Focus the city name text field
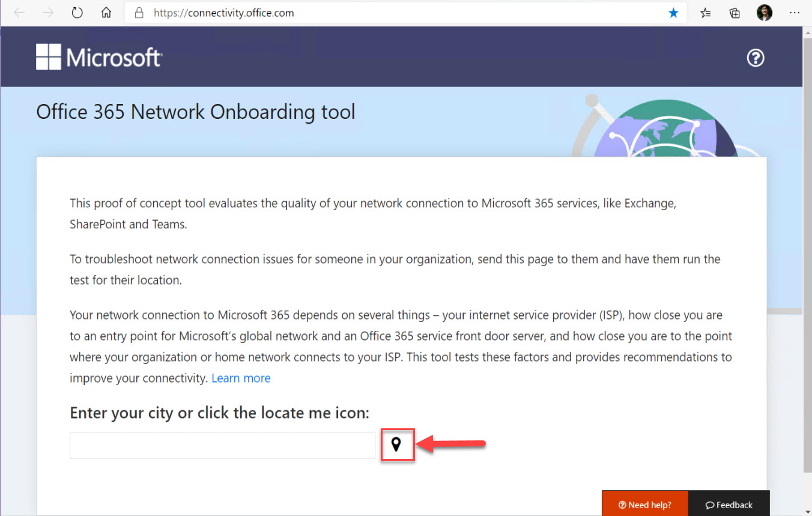The height and width of the screenshot is (516, 812). click(222, 445)
